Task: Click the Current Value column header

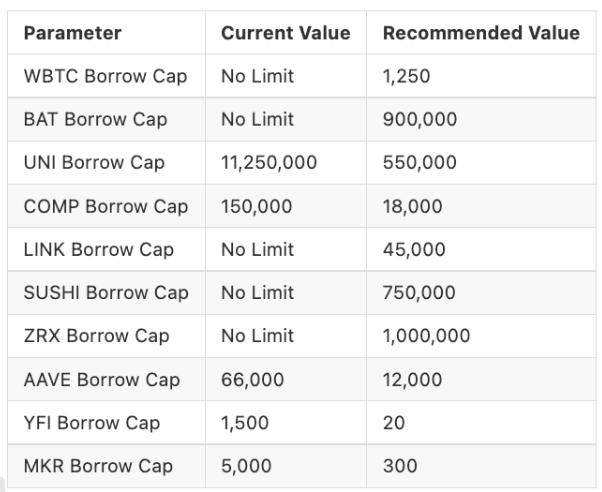Action: (285, 33)
